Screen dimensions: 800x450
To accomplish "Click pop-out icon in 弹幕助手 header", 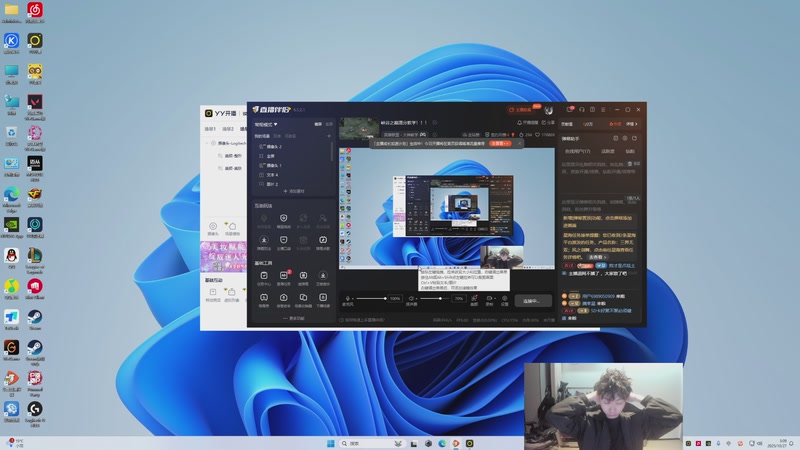I will [634, 138].
